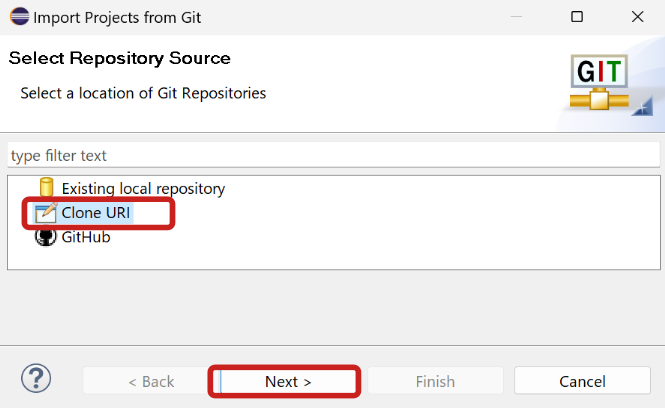Click the GitHub octocat icon
Screen dimensions: 665x408
pyautogui.click(x=46, y=237)
